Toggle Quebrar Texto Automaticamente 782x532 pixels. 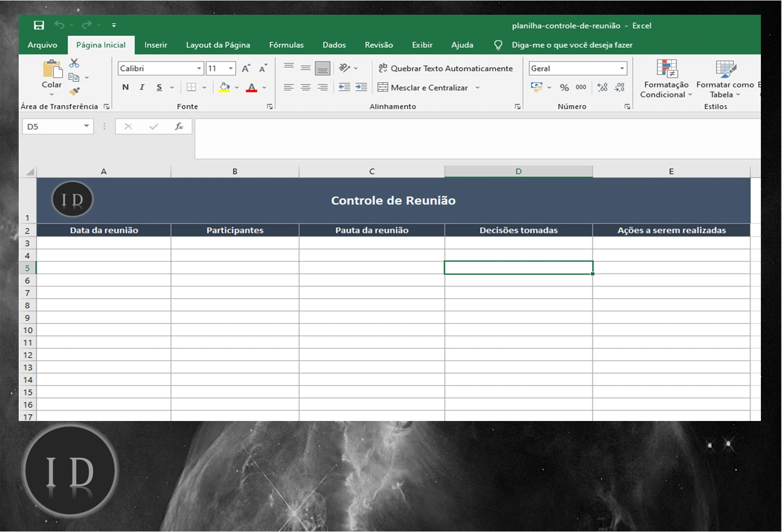[x=446, y=68]
